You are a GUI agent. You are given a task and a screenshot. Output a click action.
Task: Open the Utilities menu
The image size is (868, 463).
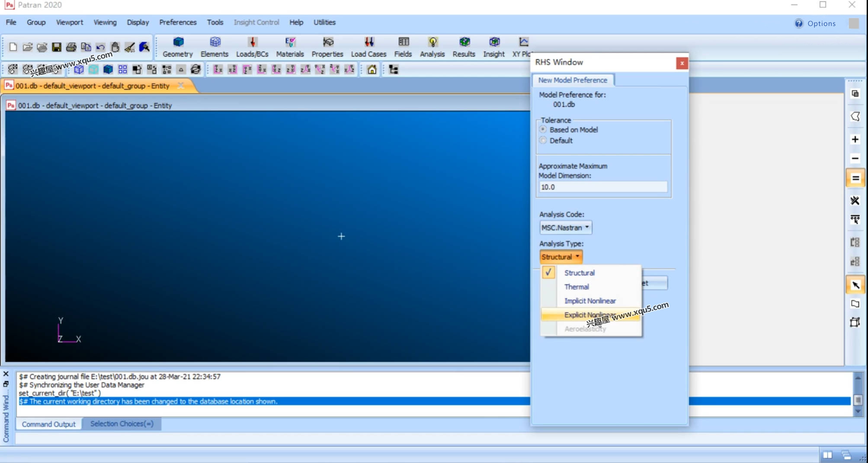click(x=324, y=22)
